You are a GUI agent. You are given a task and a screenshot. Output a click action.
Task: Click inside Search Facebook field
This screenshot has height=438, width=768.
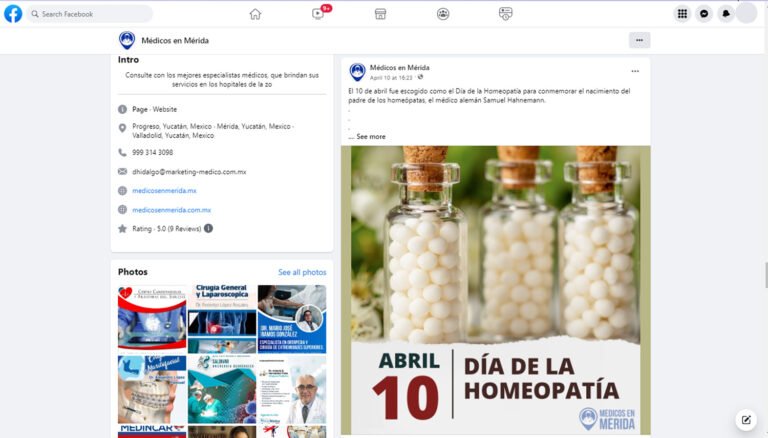(x=90, y=14)
